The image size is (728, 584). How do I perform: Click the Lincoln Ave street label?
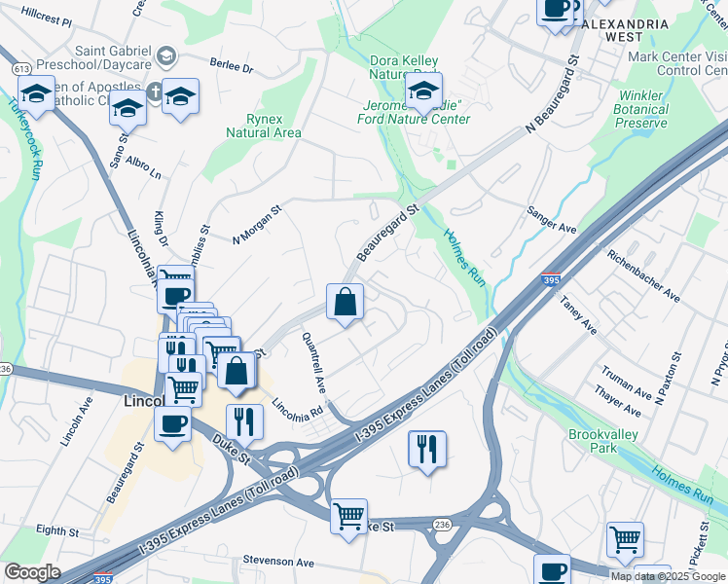tap(77, 422)
